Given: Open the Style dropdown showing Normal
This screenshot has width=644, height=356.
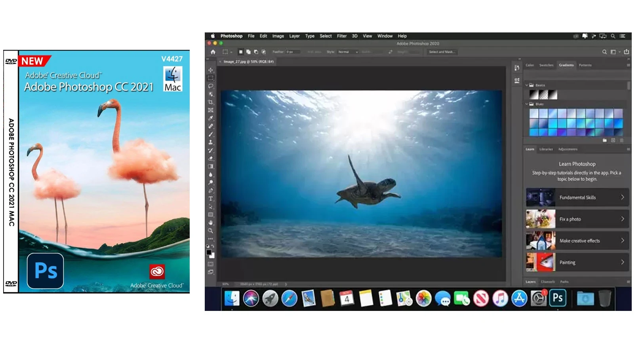Looking at the screenshot, I should coord(348,52).
